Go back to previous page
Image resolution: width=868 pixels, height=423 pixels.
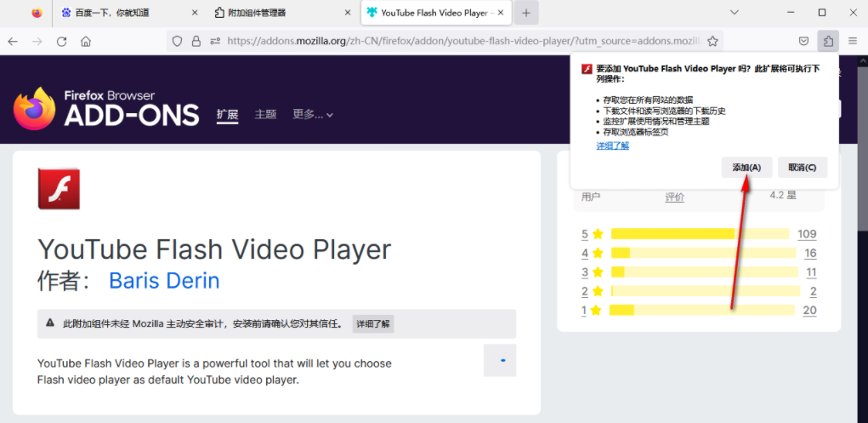pyautogui.click(x=13, y=41)
